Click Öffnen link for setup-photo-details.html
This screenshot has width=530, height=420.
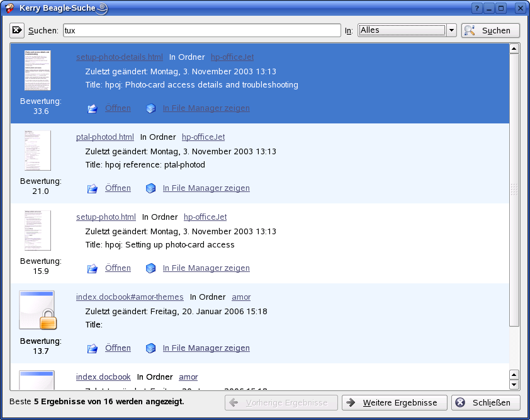118,108
